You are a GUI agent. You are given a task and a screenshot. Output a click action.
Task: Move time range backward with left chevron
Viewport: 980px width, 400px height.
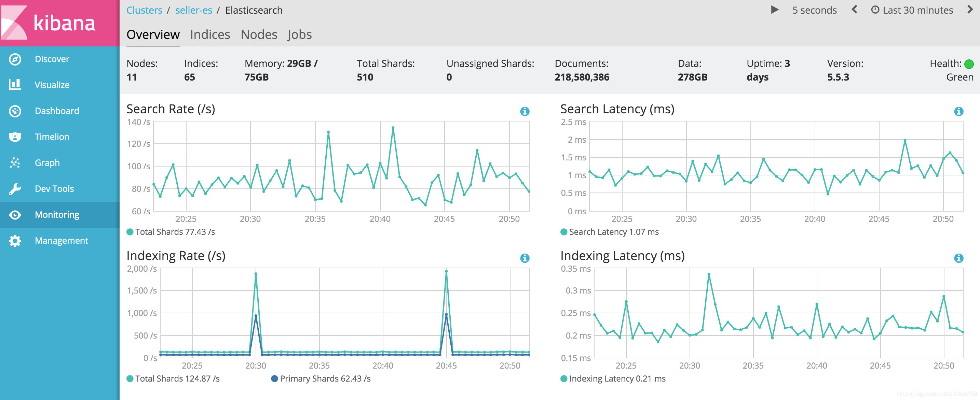pyautogui.click(x=855, y=10)
